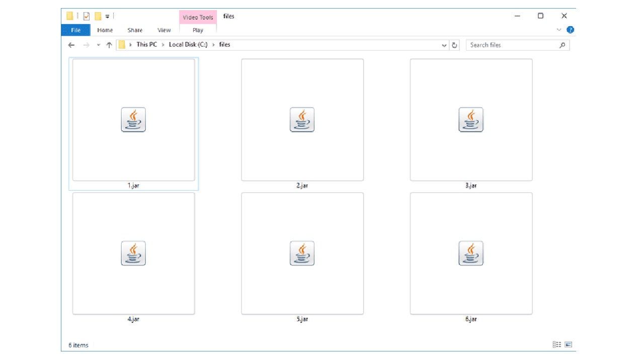This screenshot has width=644, height=362.
Task: Click the 5.jar file name label
Action: (x=302, y=319)
